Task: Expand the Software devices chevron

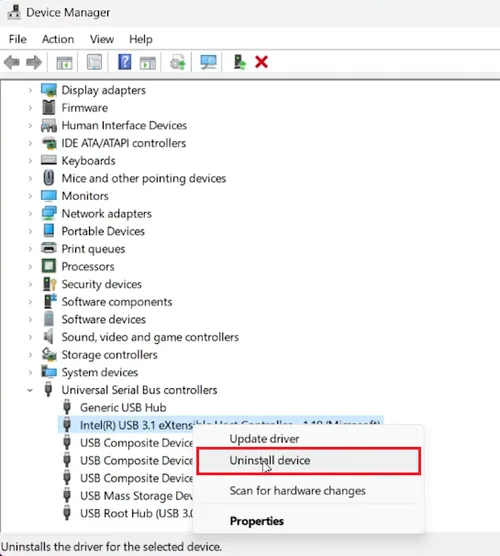Action: (30, 319)
